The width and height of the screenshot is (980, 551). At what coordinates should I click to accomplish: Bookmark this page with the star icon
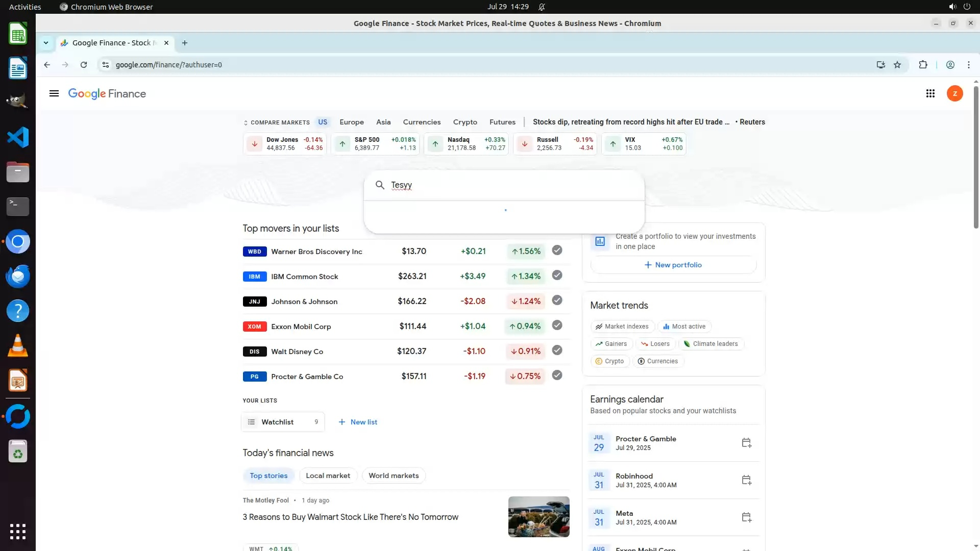point(897,65)
